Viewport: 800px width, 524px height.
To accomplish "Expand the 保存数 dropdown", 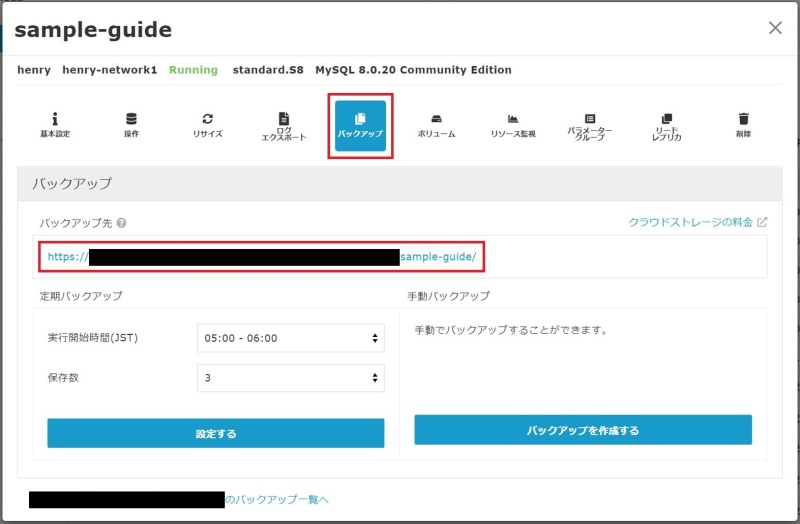I will click(x=291, y=378).
